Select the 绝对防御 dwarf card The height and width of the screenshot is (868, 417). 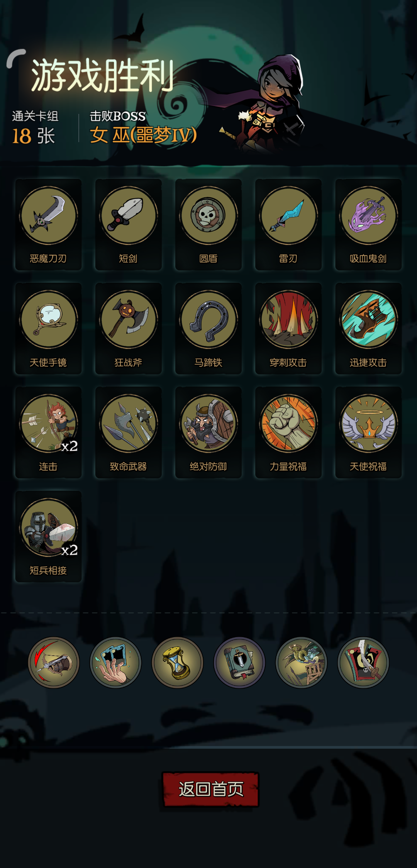click(x=208, y=432)
